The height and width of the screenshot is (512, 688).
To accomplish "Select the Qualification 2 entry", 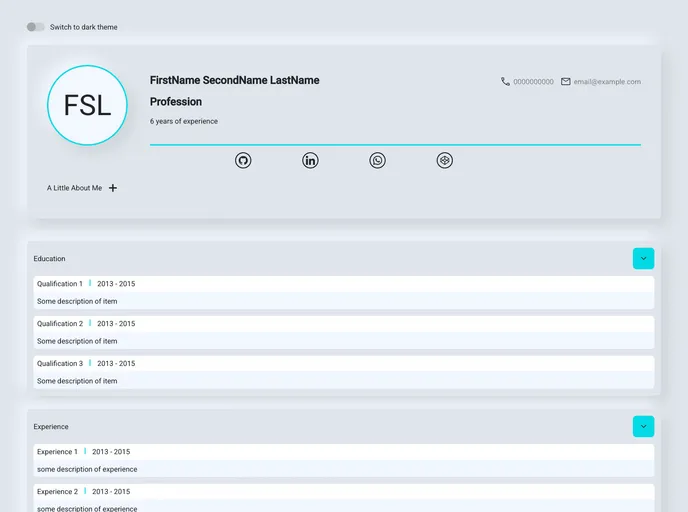I will pyautogui.click(x=60, y=324).
